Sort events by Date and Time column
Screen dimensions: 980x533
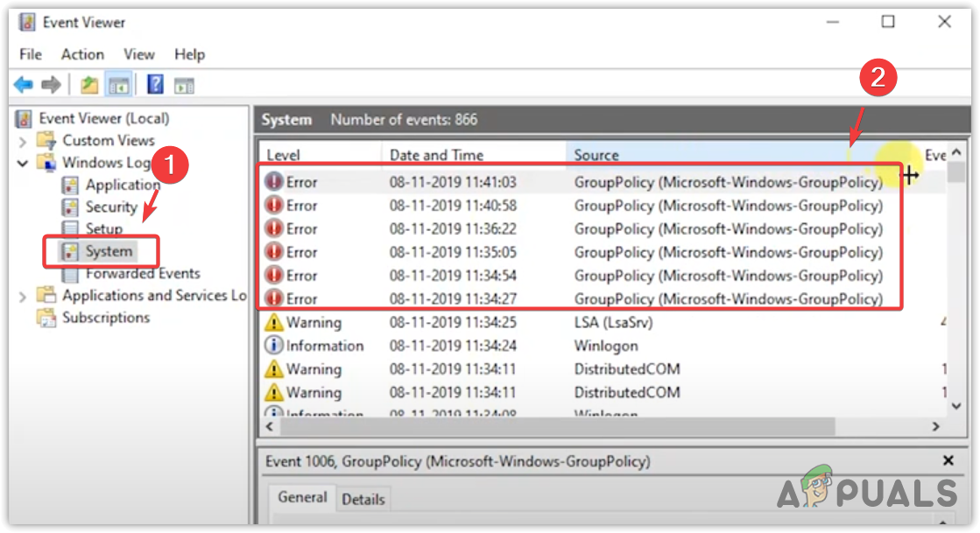click(x=436, y=155)
